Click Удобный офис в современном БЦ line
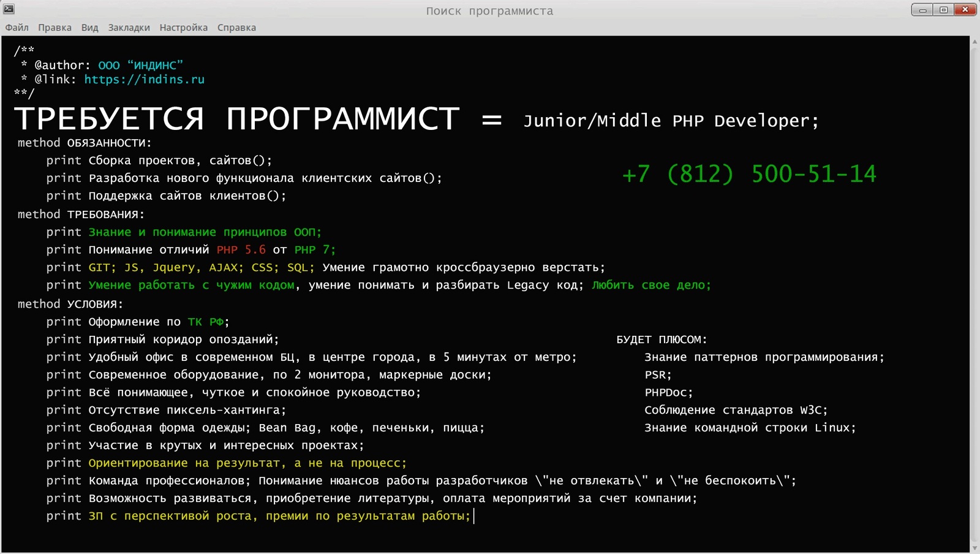This screenshot has width=980, height=554. pyautogui.click(x=311, y=357)
